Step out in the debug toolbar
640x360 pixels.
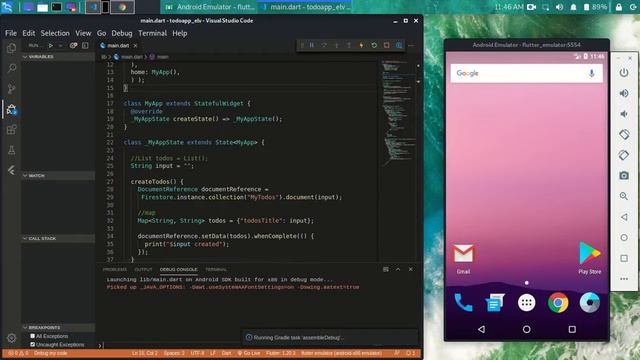point(349,45)
